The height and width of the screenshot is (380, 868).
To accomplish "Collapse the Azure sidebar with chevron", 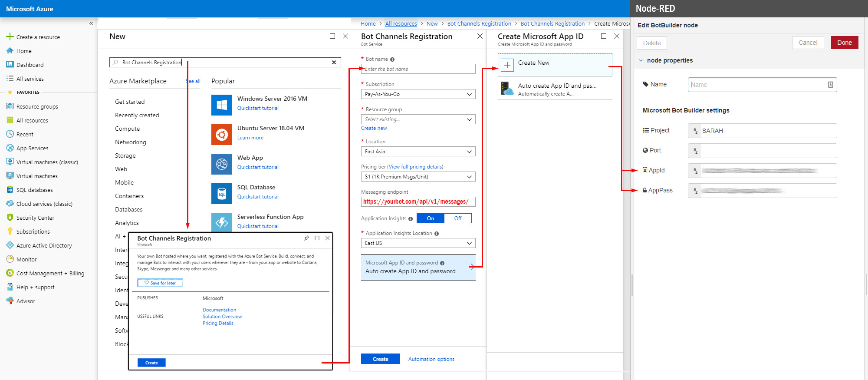I will pyautogui.click(x=91, y=23).
